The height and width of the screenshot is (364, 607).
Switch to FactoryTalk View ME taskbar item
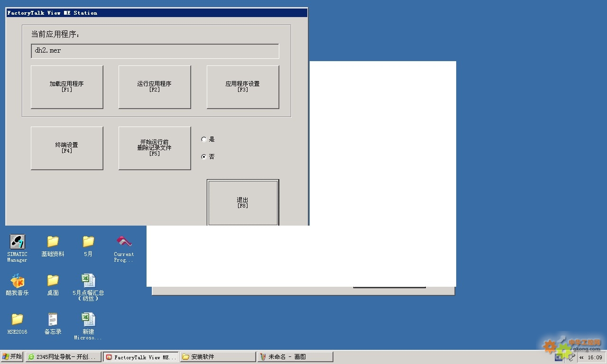coord(141,357)
